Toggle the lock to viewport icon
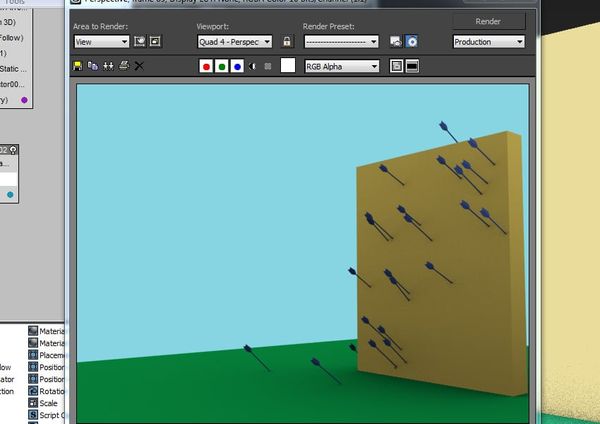This screenshot has width=600, height=424. [287, 42]
